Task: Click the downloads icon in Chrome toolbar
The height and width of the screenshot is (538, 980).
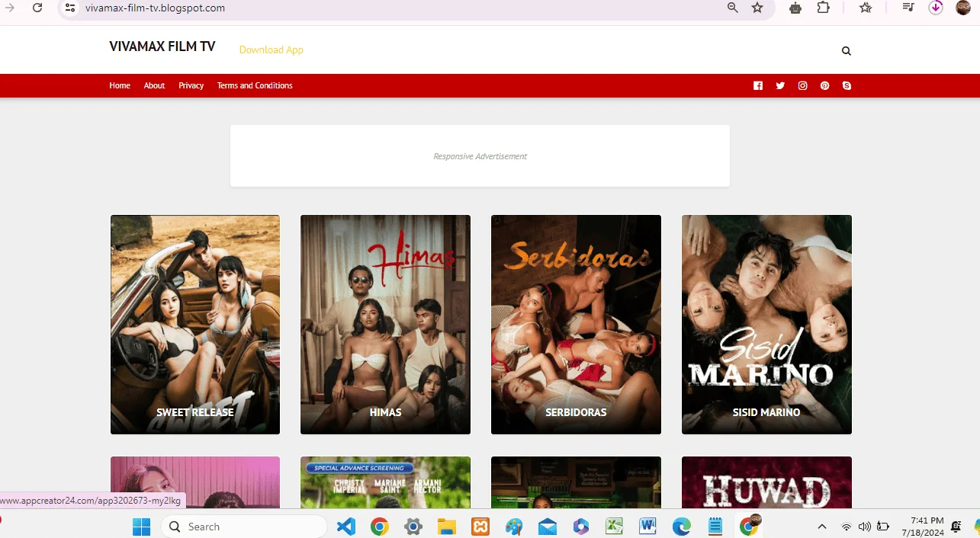Action: coord(936,8)
